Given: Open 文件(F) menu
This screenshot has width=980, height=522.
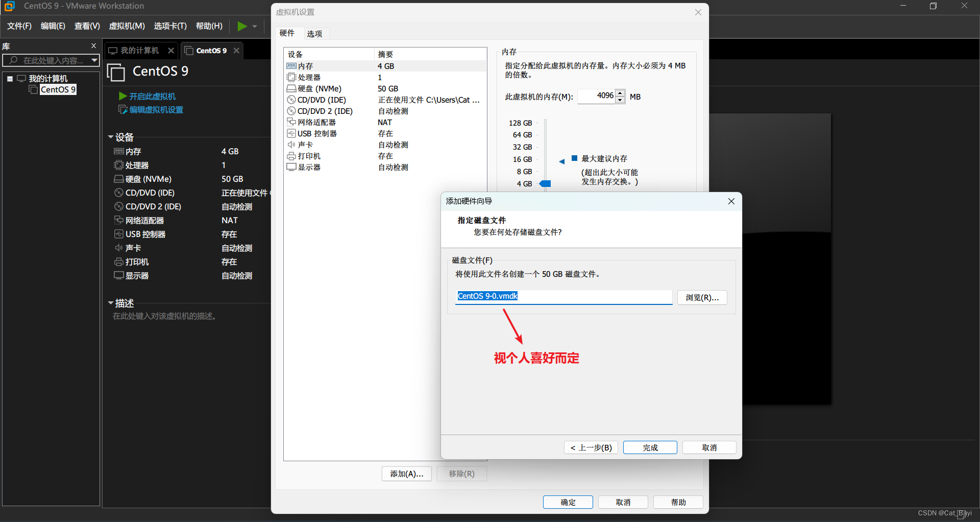Looking at the screenshot, I should (19, 26).
